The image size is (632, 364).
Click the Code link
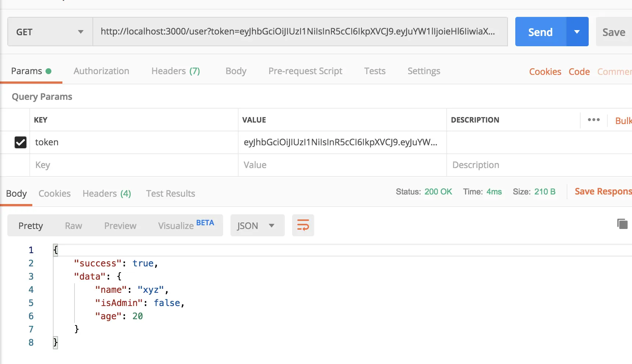click(x=579, y=72)
